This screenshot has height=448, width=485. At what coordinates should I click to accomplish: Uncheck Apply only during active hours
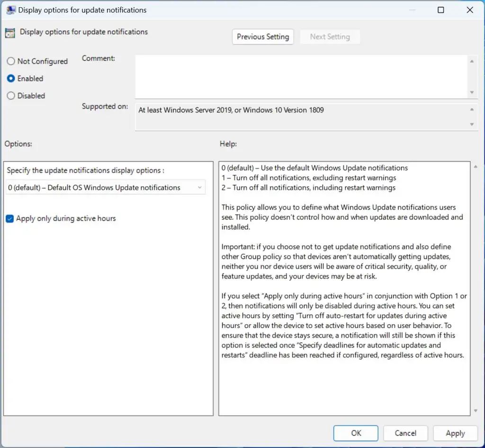pos(10,219)
